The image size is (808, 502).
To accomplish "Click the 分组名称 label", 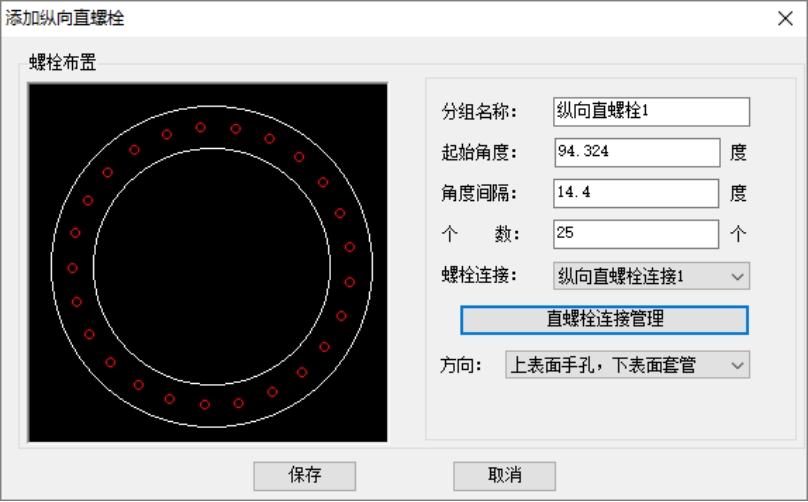I will click(x=479, y=111).
